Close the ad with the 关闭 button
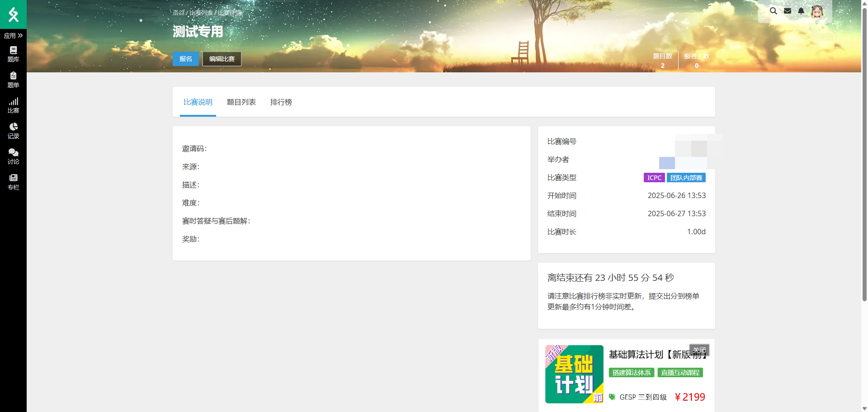868x412 pixels. click(699, 350)
